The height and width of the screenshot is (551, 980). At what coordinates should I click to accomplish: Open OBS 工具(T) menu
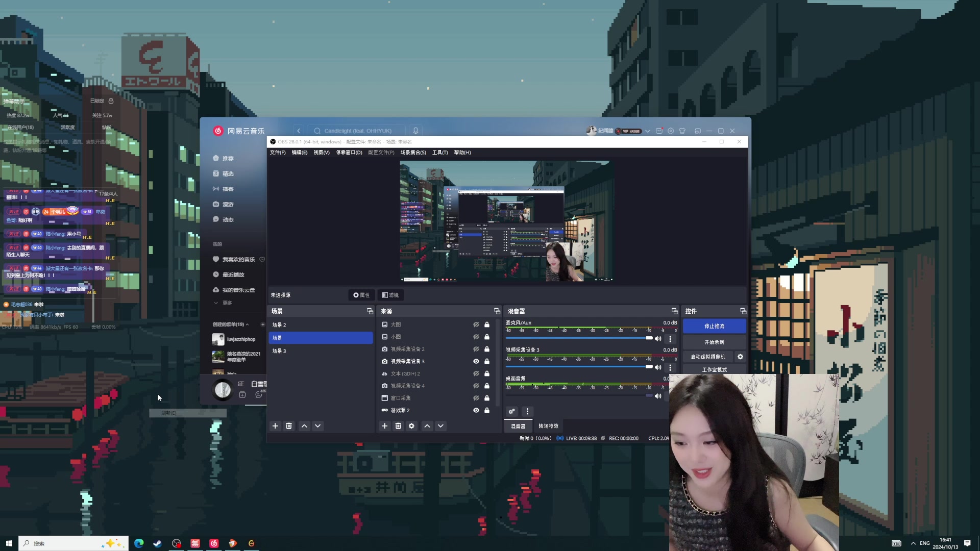(x=440, y=153)
